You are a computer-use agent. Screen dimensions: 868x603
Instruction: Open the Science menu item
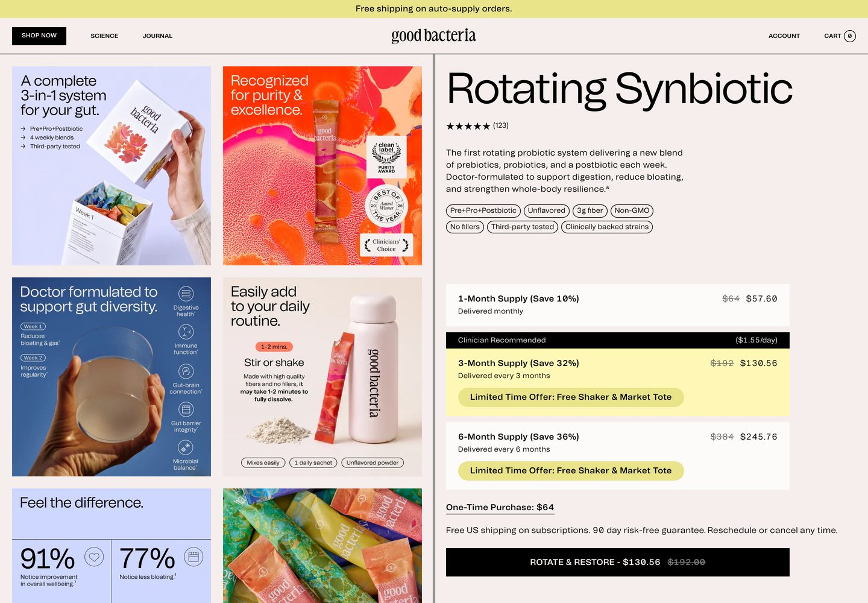click(x=104, y=36)
